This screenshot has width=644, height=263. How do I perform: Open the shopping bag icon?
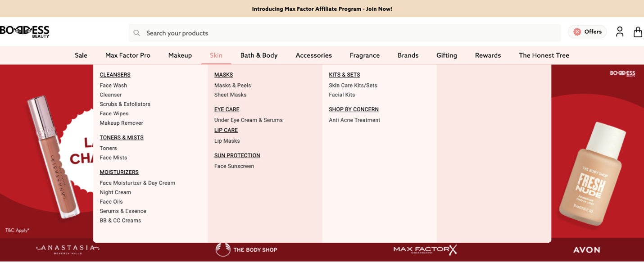638,32
